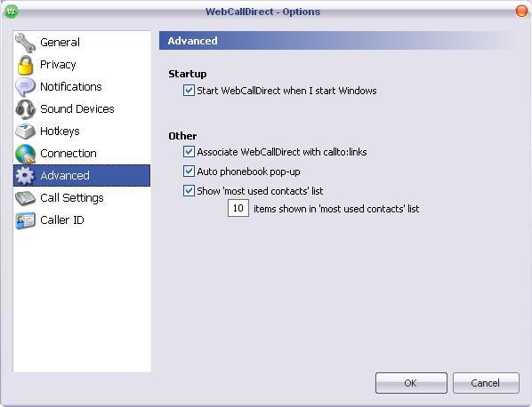
Task: Click the padlock icon beside Privacy
Action: coord(25,65)
